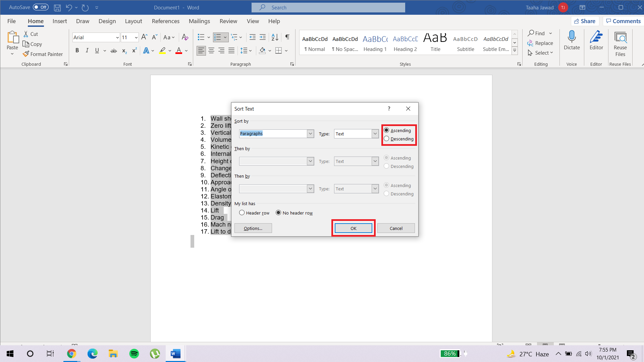Apply shading paint bucket color
644x362 pixels.
(262, 51)
